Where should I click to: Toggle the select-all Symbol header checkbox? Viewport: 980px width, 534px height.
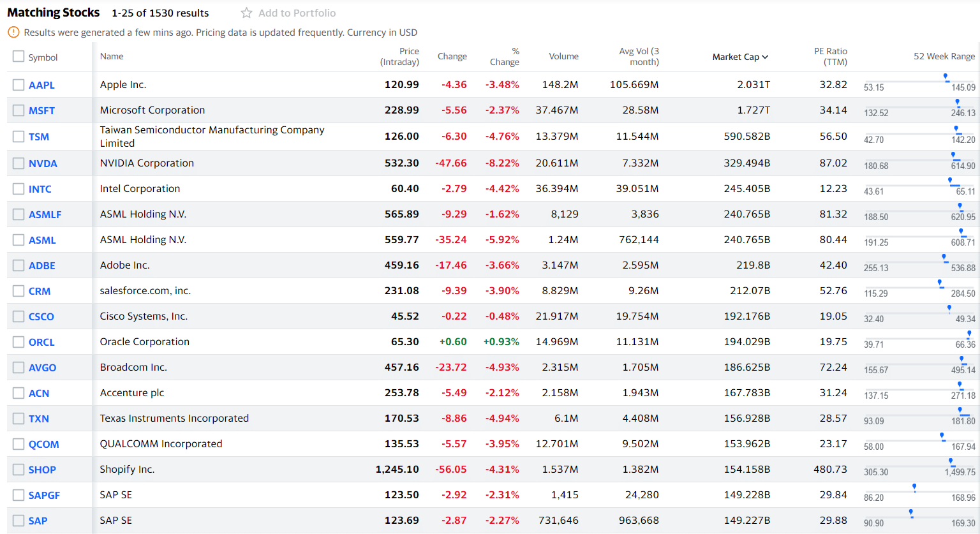pos(19,57)
